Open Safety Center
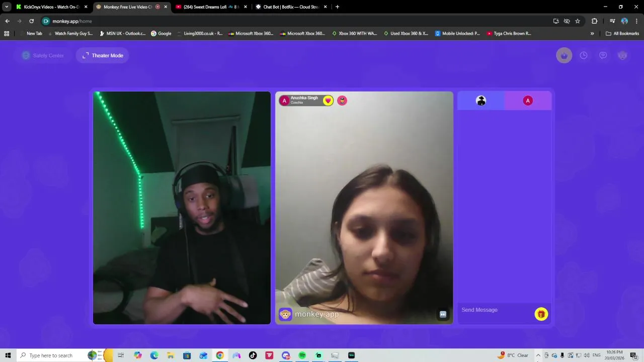Image resolution: width=644 pixels, height=362 pixels. coord(43,55)
